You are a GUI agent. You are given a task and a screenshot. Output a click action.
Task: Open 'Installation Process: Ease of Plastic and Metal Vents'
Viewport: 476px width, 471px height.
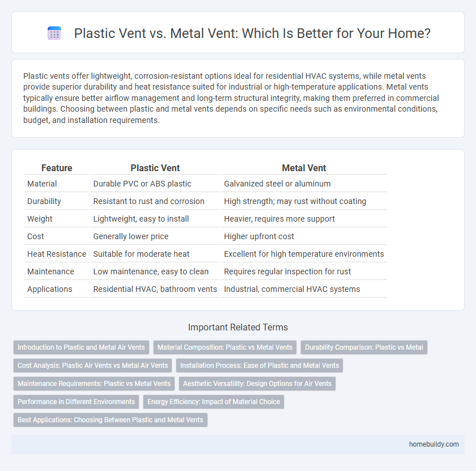[260, 366]
